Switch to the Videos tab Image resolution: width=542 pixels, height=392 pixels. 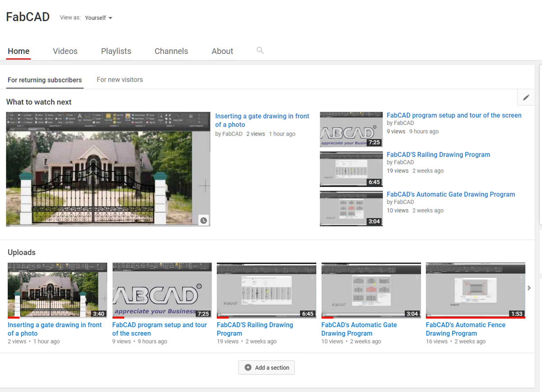point(65,51)
